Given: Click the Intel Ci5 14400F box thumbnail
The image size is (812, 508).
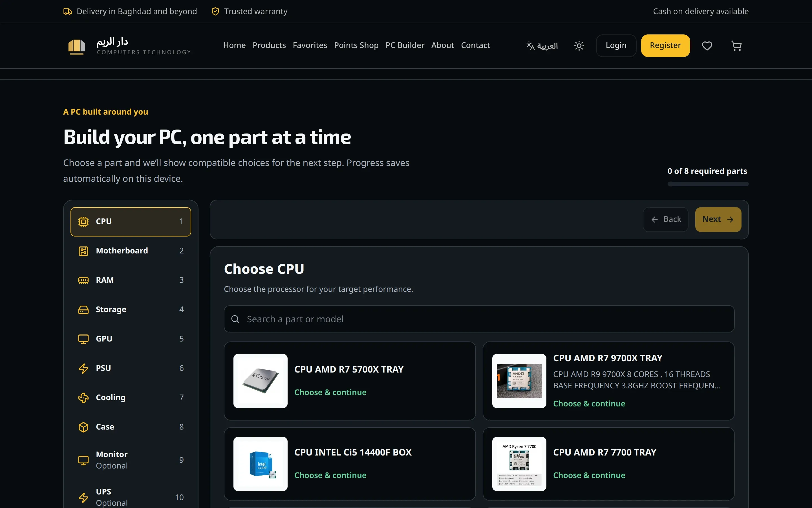Looking at the screenshot, I should point(261,464).
